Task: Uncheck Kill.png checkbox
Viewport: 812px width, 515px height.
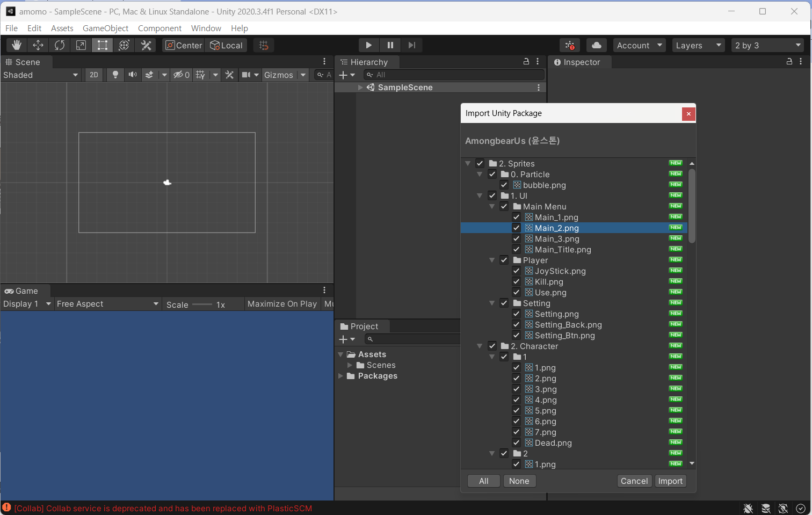Action: tap(516, 281)
